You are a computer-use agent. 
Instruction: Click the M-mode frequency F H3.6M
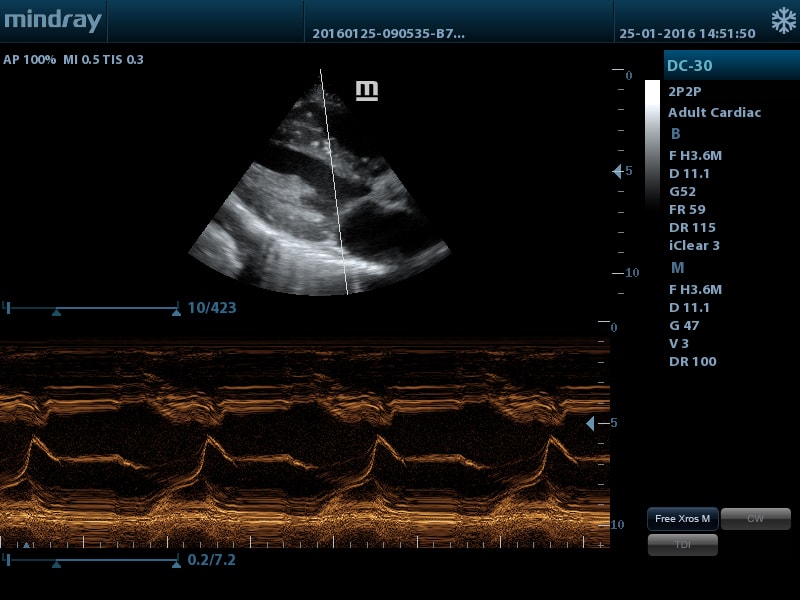click(695, 290)
